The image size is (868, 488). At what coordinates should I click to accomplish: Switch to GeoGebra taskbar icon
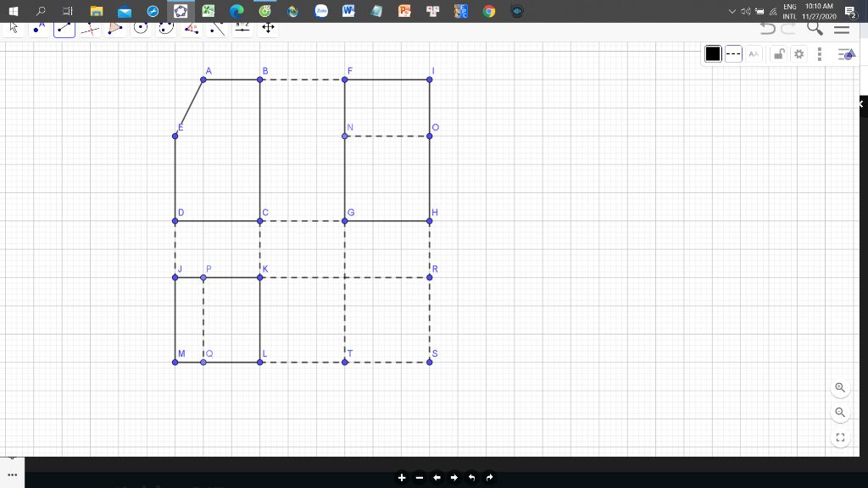(181, 11)
